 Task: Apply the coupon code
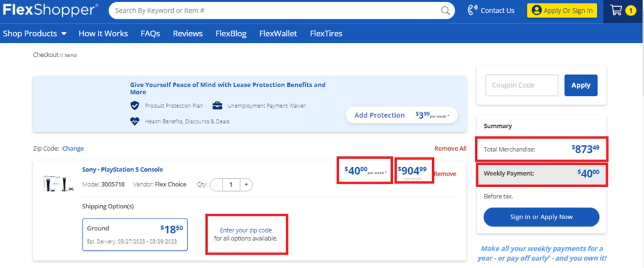click(x=581, y=85)
